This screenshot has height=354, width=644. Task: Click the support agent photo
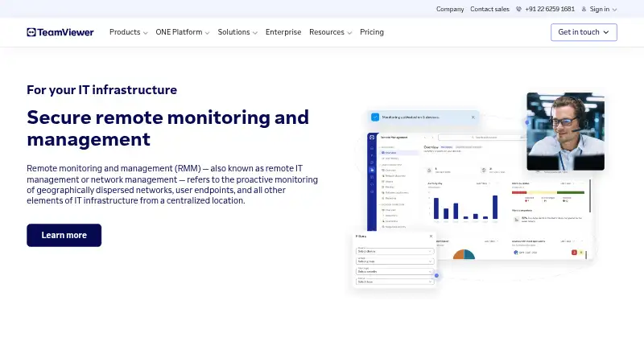[566, 131]
